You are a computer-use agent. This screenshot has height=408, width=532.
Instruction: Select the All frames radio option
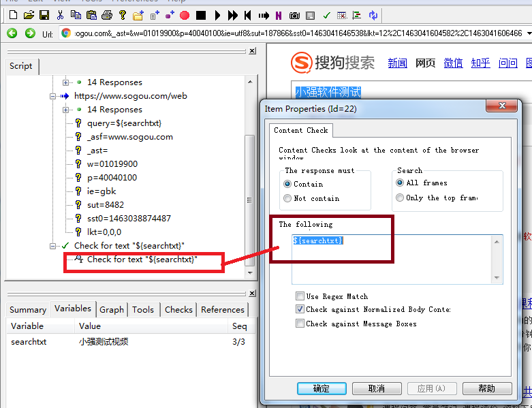pos(400,183)
